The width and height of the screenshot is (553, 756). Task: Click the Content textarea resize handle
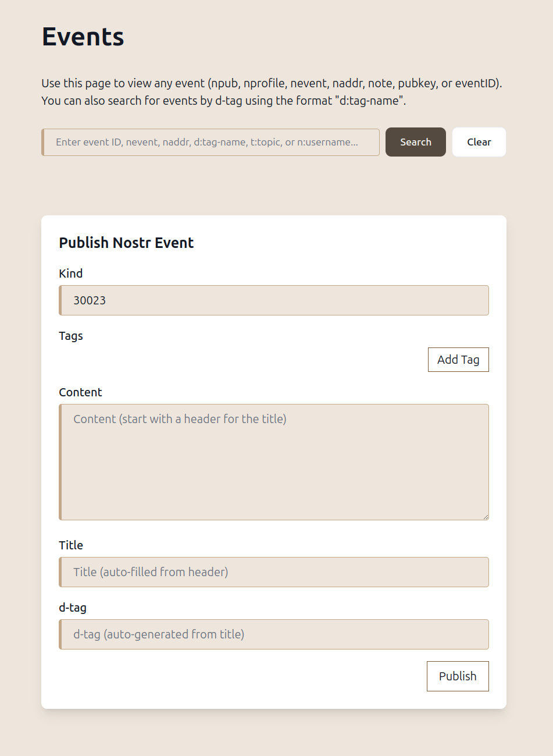485,516
